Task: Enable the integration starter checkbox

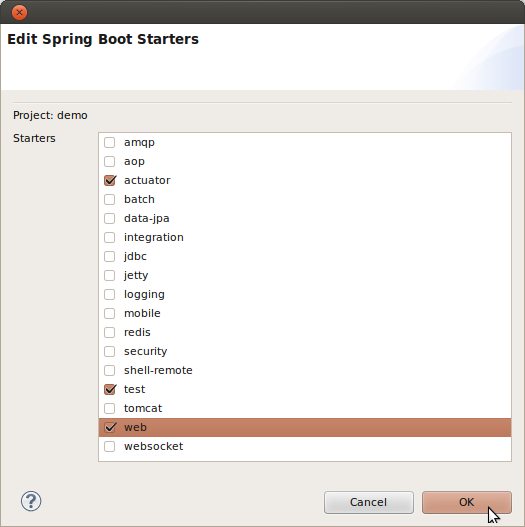Action: pos(110,237)
